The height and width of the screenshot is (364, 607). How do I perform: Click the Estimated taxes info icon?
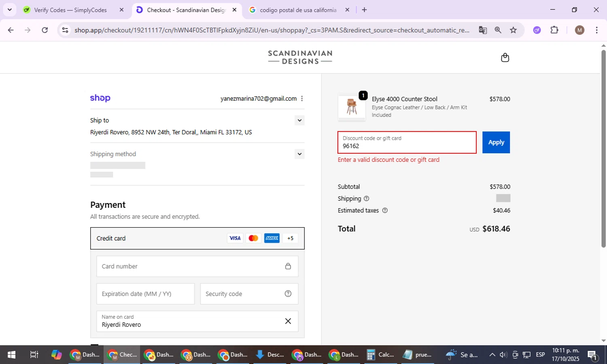pyautogui.click(x=385, y=210)
